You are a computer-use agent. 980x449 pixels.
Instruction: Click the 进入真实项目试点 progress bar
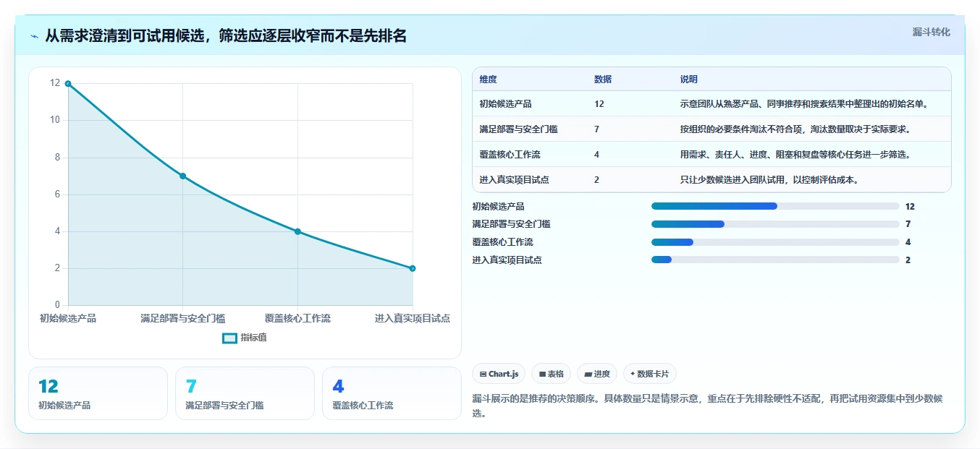pyautogui.click(x=775, y=260)
